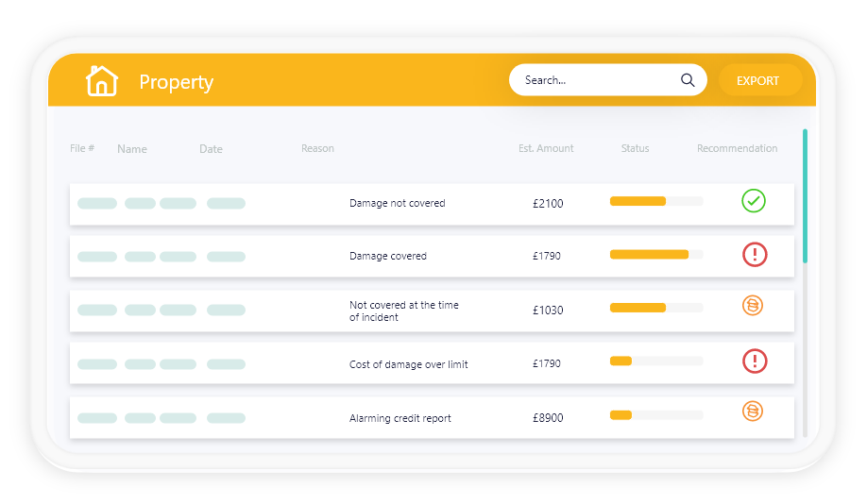Screen dimensions: 867x504
Task: Click the search magnifier icon
Action: [688, 80]
